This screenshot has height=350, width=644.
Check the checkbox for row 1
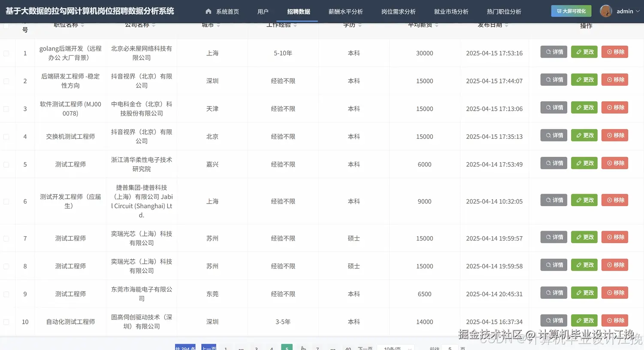6,53
